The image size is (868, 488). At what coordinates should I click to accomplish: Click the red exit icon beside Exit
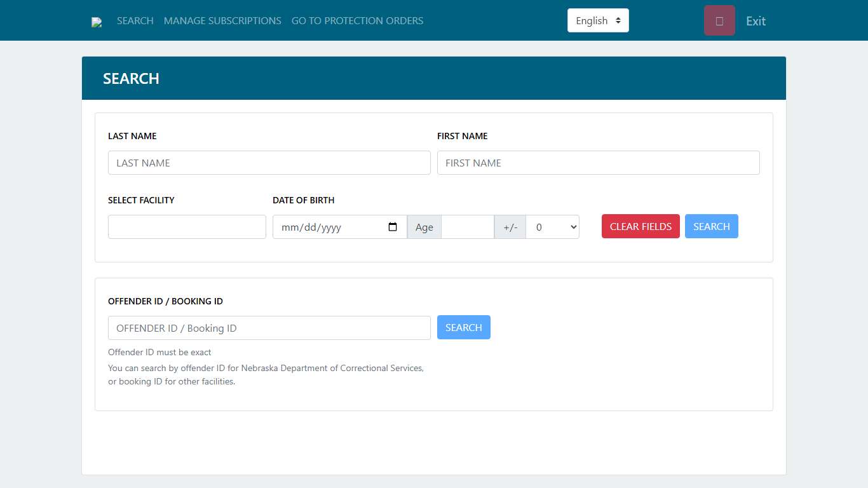click(719, 20)
